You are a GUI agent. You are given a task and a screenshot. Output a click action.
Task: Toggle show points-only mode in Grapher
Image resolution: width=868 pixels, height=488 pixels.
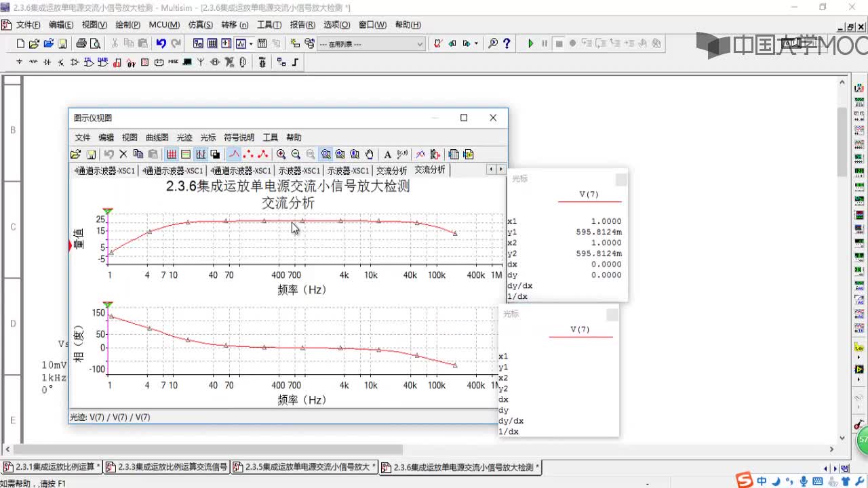pyautogui.click(x=248, y=155)
